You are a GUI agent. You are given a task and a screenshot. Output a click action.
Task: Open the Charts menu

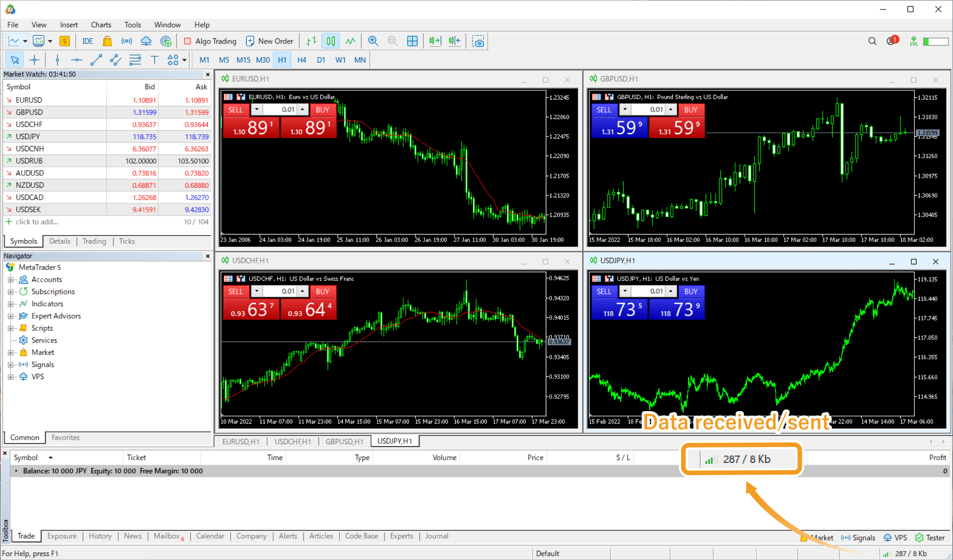(x=101, y=25)
